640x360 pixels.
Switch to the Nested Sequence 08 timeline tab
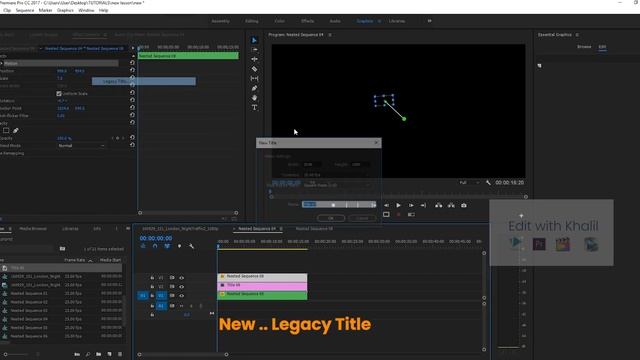coord(314,229)
